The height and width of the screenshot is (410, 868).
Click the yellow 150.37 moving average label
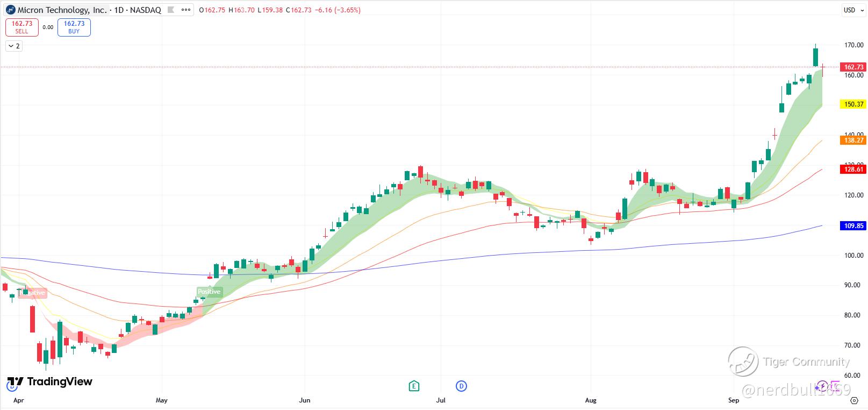pos(853,104)
